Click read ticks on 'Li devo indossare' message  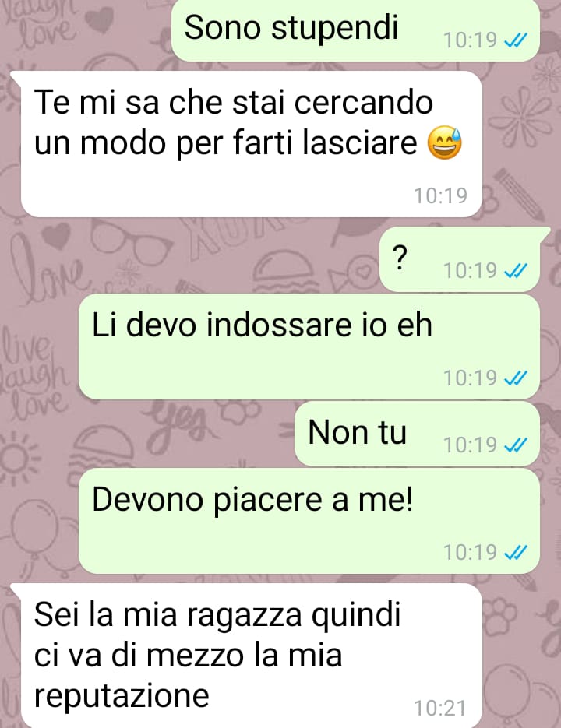pos(516,378)
